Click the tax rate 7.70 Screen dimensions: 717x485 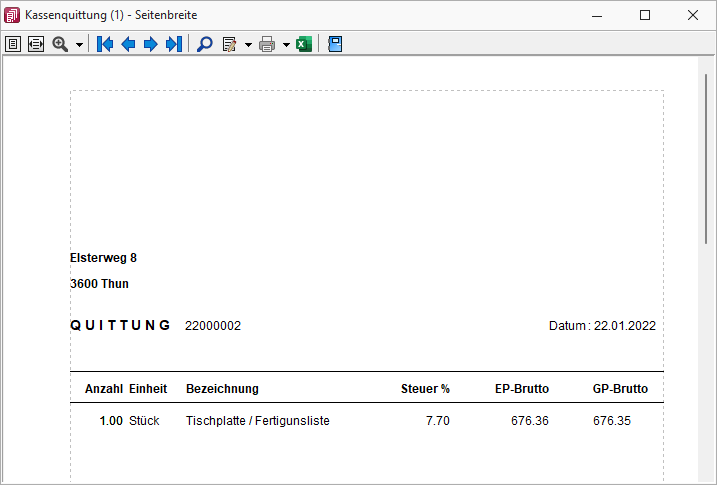(438, 421)
